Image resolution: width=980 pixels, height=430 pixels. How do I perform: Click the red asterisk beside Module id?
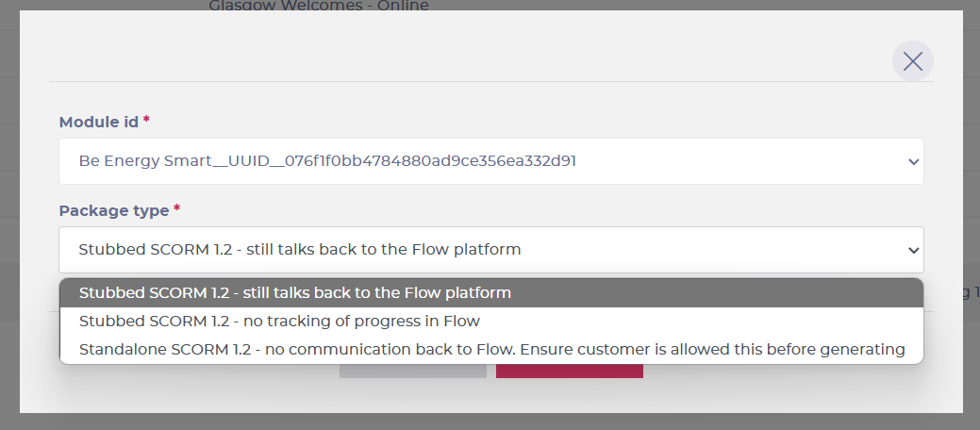tap(146, 120)
